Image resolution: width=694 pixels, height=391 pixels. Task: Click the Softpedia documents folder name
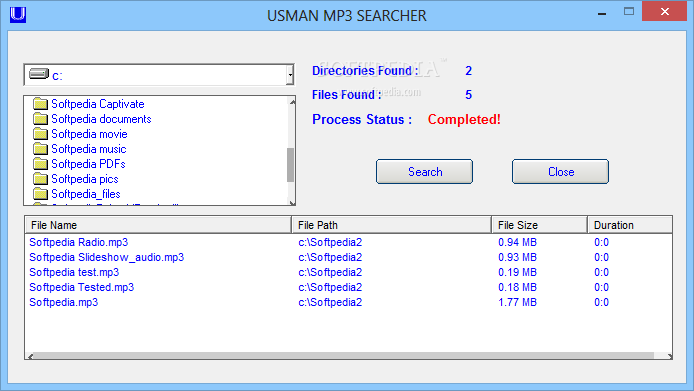(101, 119)
